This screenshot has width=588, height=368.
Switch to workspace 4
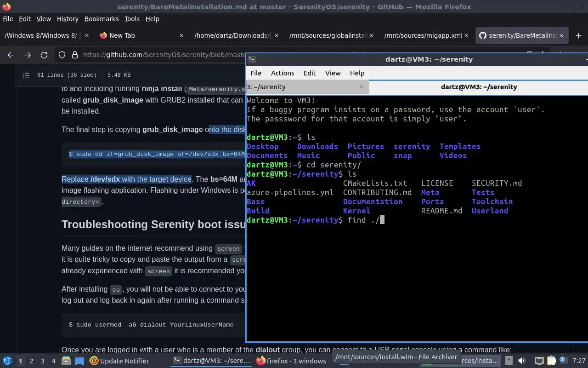pos(53,361)
